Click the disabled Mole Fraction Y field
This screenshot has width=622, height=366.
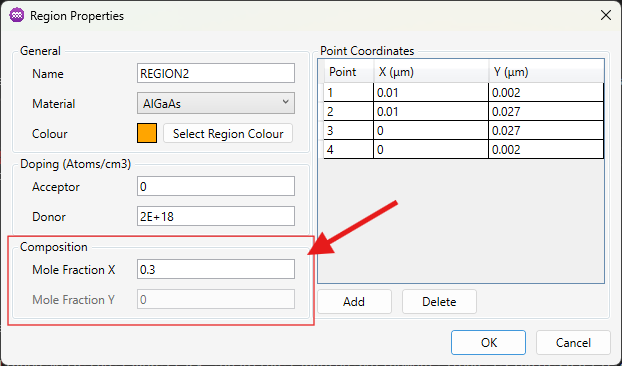[216, 299]
